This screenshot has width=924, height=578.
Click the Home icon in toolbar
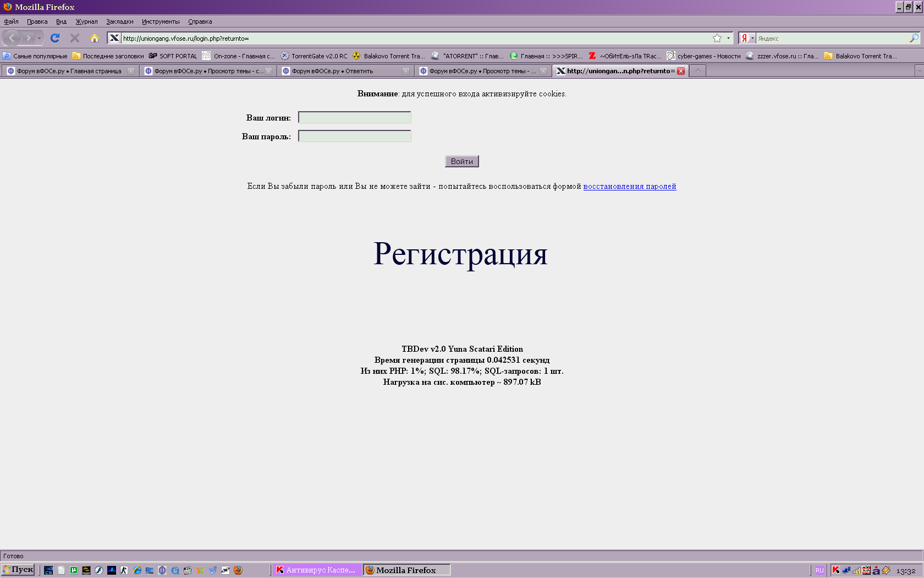[95, 38]
